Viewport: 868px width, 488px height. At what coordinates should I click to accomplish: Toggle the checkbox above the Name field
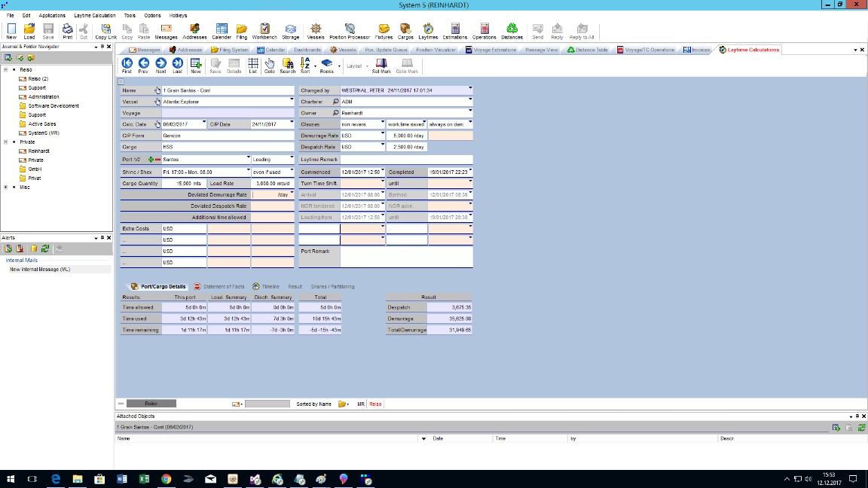(x=121, y=82)
